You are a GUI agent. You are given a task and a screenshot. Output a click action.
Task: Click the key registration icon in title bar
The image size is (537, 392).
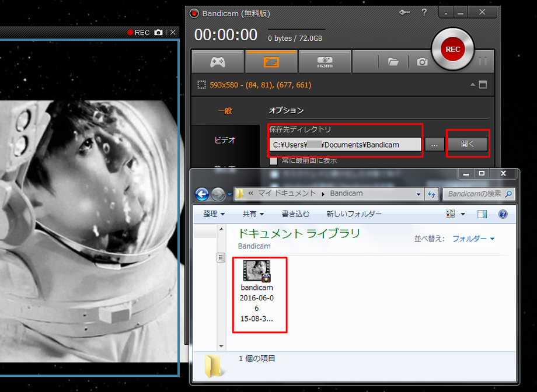[x=405, y=13]
